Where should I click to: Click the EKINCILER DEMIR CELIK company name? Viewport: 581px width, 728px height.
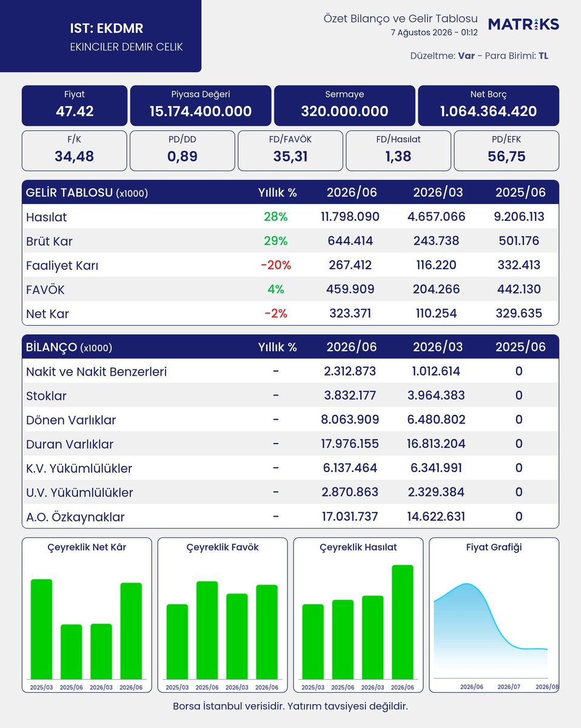click(127, 47)
